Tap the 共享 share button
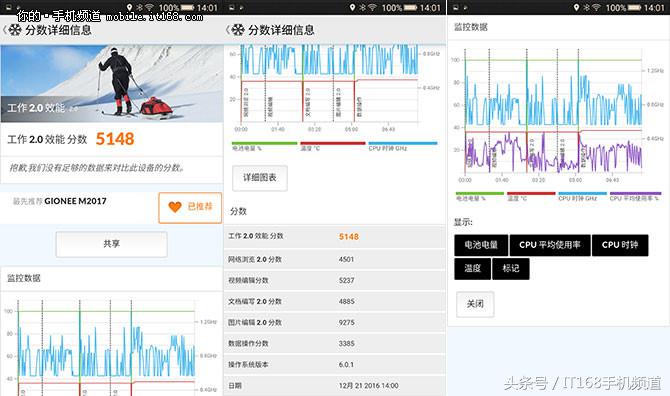The height and width of the screenshot is (396, 670). (x=112, y=244)
